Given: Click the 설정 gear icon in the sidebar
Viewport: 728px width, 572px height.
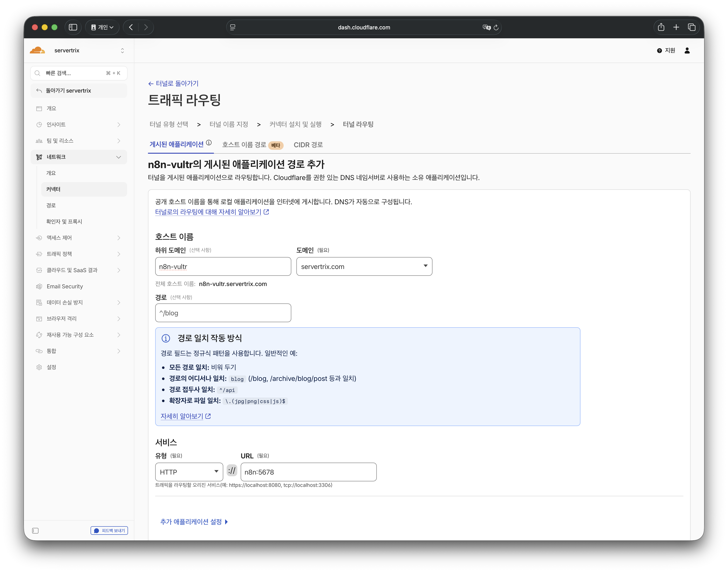Looking at the screenshot, I should click(39, 367).
